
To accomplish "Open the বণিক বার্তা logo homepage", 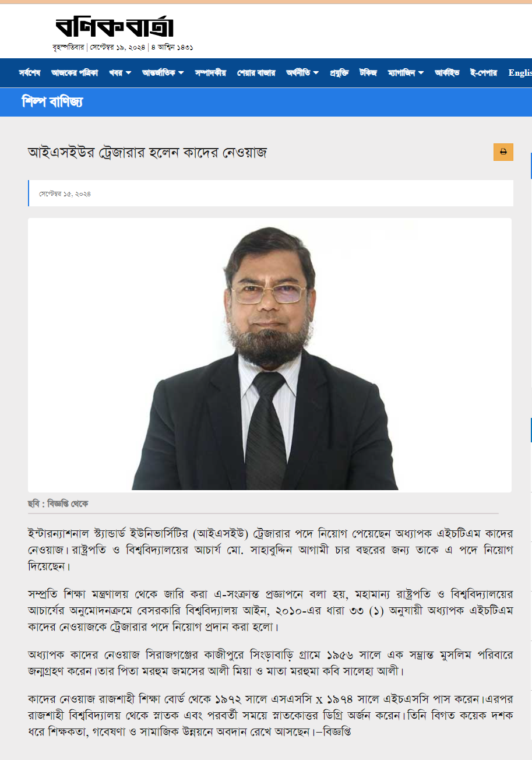I will pyautogui.click(x=115, y=27).
